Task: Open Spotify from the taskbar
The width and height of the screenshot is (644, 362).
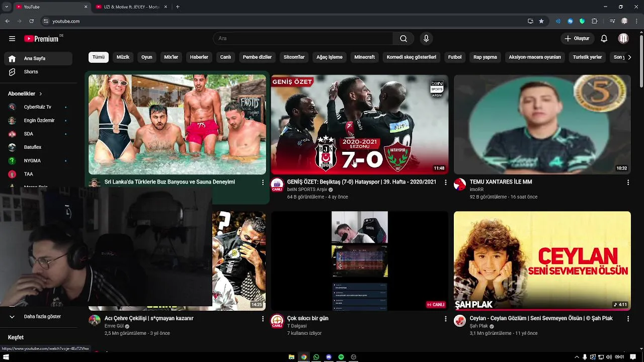Action: click(x=341, y=357)
